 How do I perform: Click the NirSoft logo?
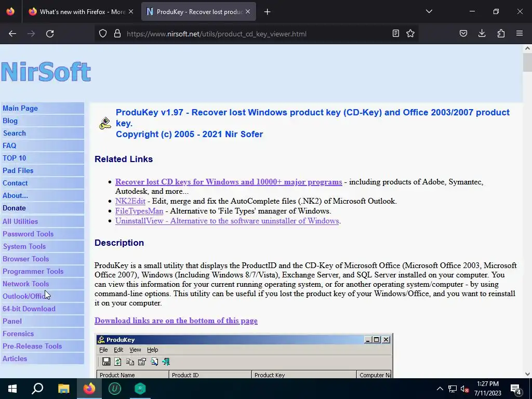click(46, 72)
